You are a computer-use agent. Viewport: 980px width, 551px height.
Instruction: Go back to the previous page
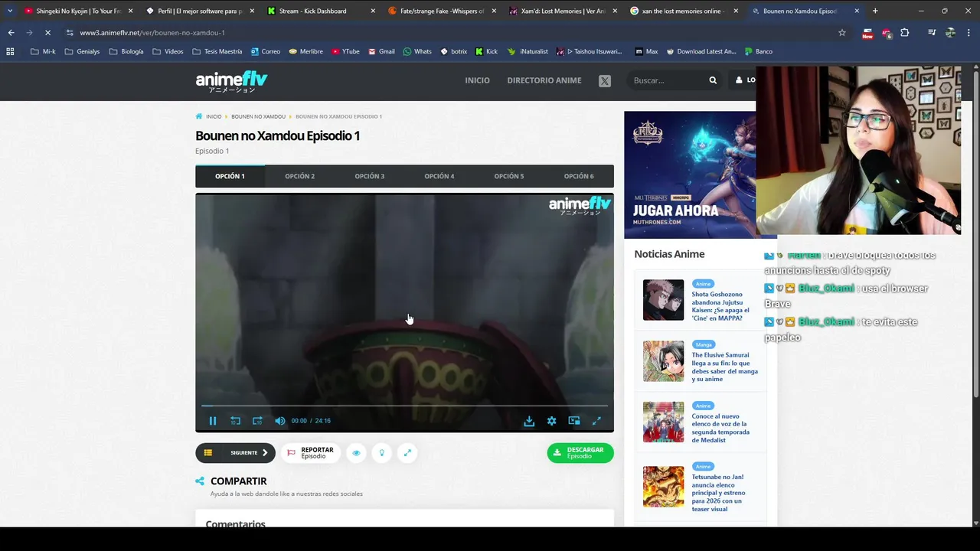tap(11, 33)
